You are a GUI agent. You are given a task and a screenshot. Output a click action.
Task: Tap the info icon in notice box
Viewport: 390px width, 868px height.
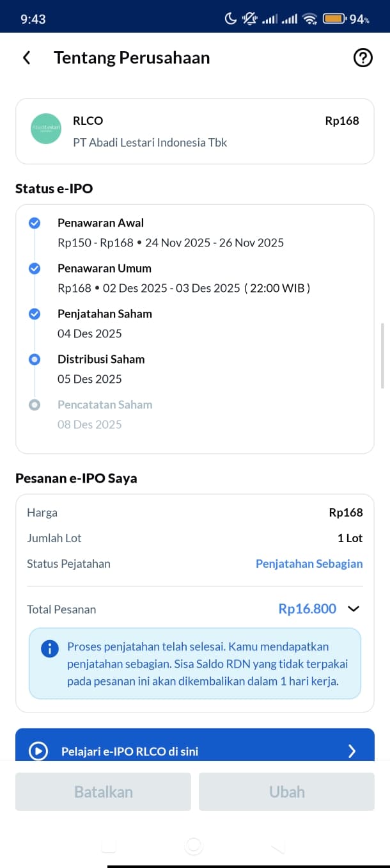pos(49,648)
